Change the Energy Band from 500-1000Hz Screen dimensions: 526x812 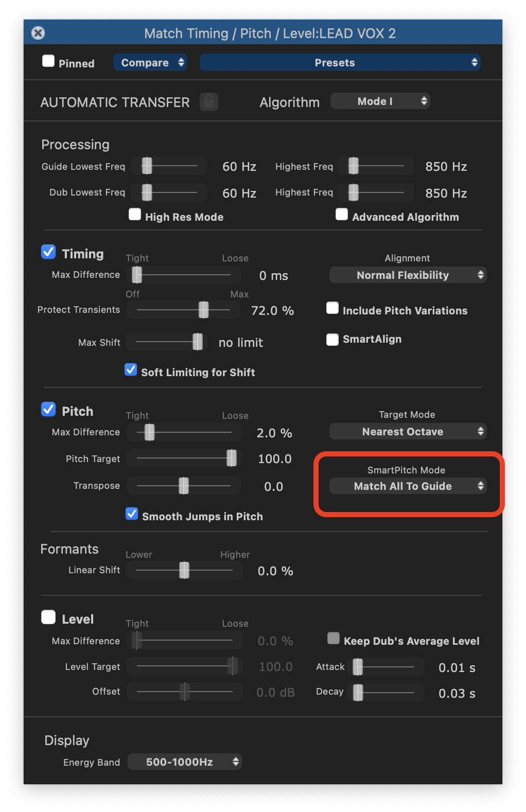click(184, 762)
